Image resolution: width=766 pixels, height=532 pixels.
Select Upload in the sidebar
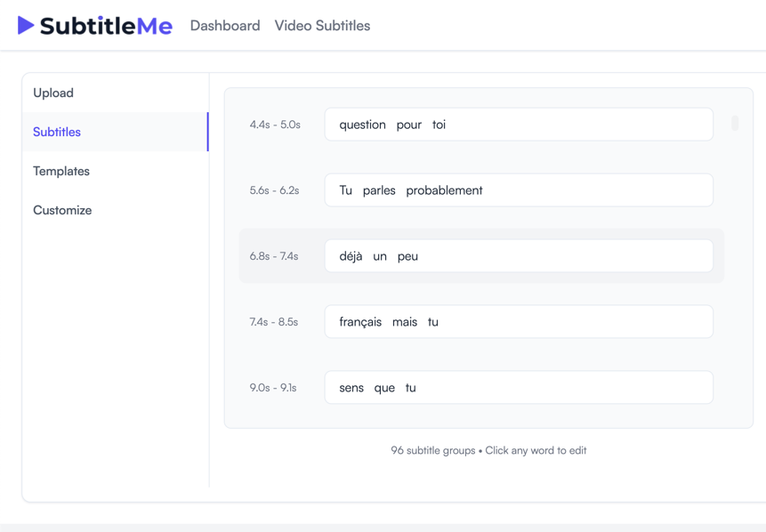pos(53,93)
